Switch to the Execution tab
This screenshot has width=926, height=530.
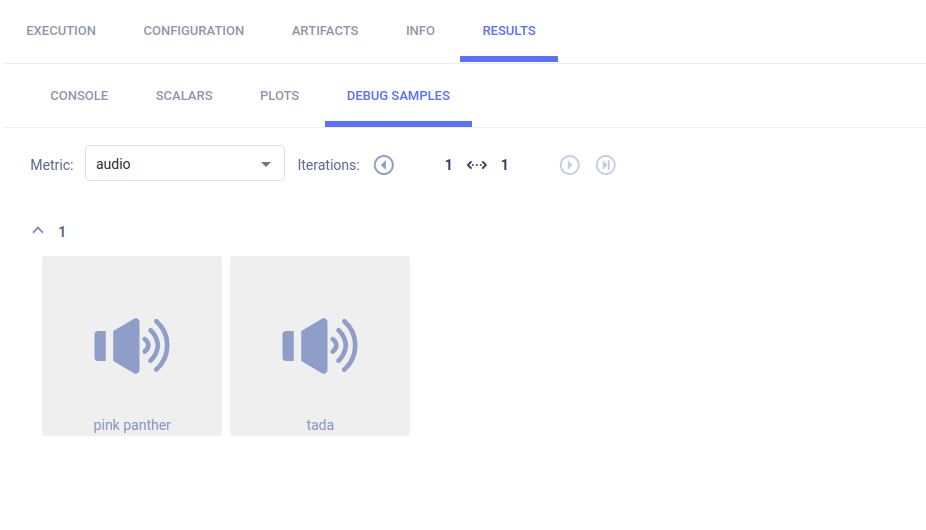coord(61,31)
